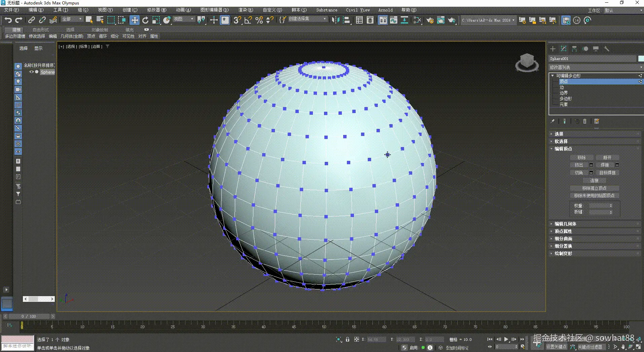This screenshot has height=352, width=644.
Task: Click the Sphere001 color swatch
Action: coord(640,59)
